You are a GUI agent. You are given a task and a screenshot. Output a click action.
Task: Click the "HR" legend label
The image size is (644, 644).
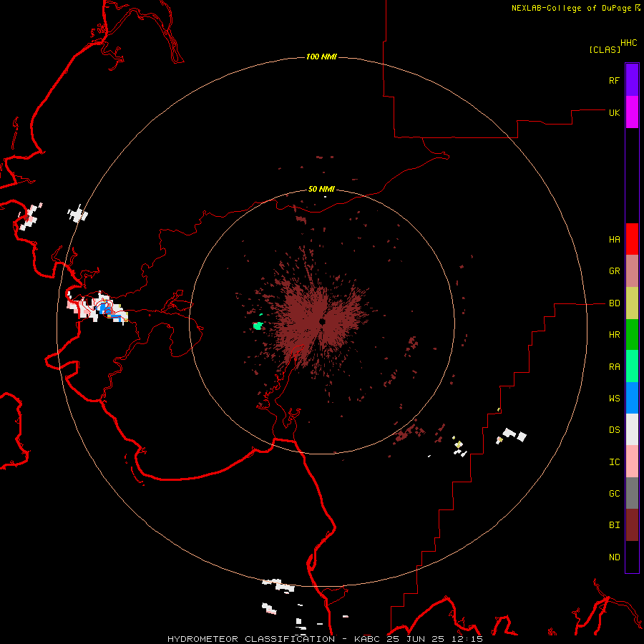pyautogui.click(x=614, y=335)
